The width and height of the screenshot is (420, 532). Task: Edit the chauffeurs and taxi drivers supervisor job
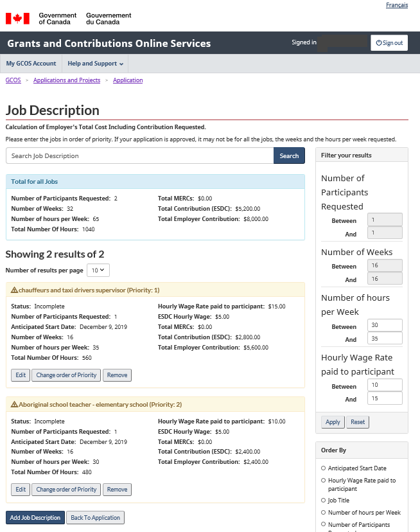pyautogui.click(x=21, y=375)
